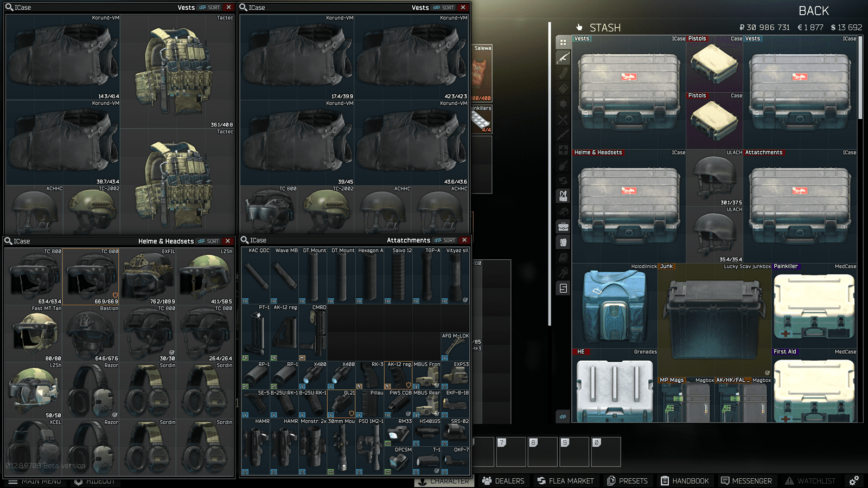Select the PWS CQB muzzle brake
868x488 pixels.
pos(399,403)
